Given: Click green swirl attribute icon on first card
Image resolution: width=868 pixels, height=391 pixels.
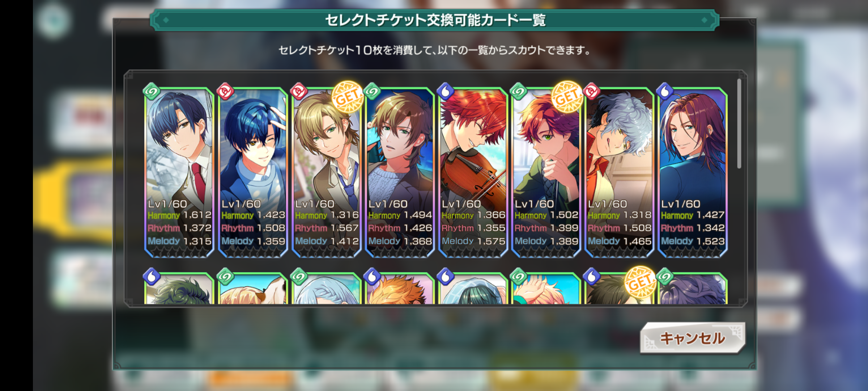Looking at the screenshot, I should pos(152,91).
